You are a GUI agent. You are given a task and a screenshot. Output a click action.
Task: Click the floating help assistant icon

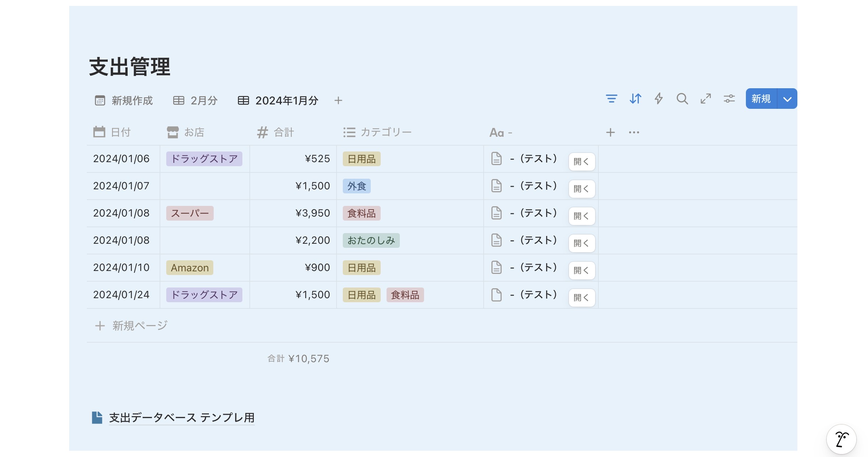(x=841, y=439)
